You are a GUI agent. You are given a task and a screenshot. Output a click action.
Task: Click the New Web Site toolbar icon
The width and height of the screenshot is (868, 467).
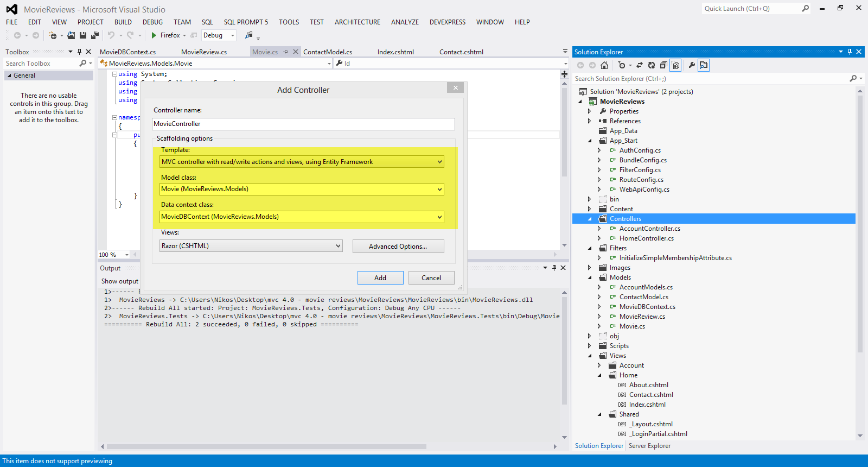coord(53,35)
